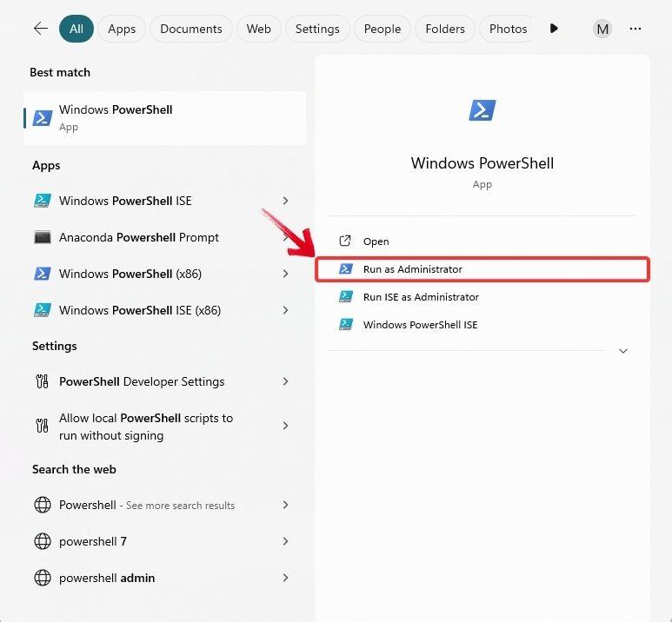Click the globe icon beside Powershell web result
This screenshot has height=622, width=672.
point(43,505)
